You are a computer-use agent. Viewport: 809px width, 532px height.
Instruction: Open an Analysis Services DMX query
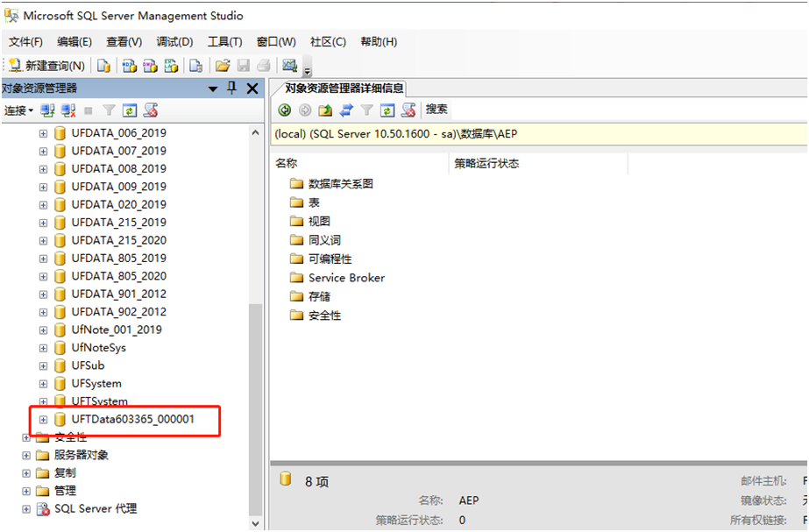(150, 66)
